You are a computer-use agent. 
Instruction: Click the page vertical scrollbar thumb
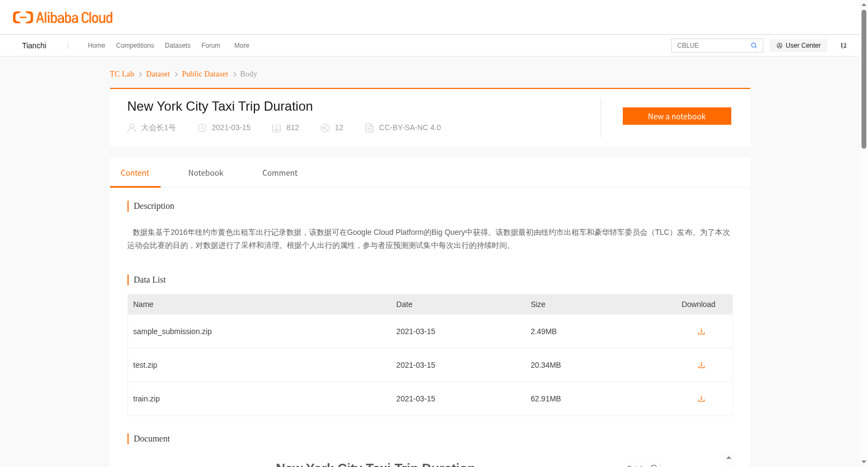(x=864, y=79)
